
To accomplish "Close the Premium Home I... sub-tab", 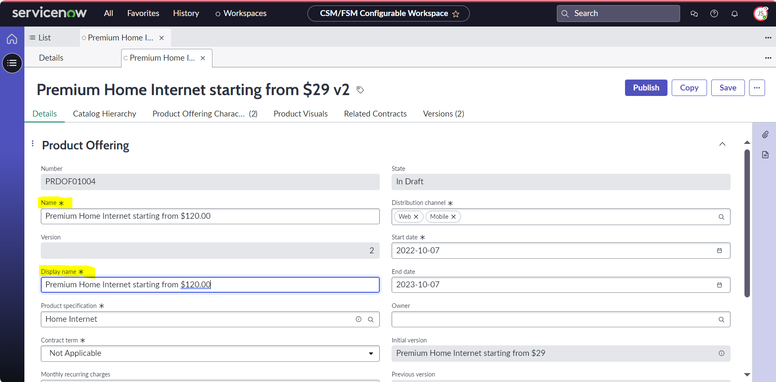I will pyautogui.click(x=202, y=58).
